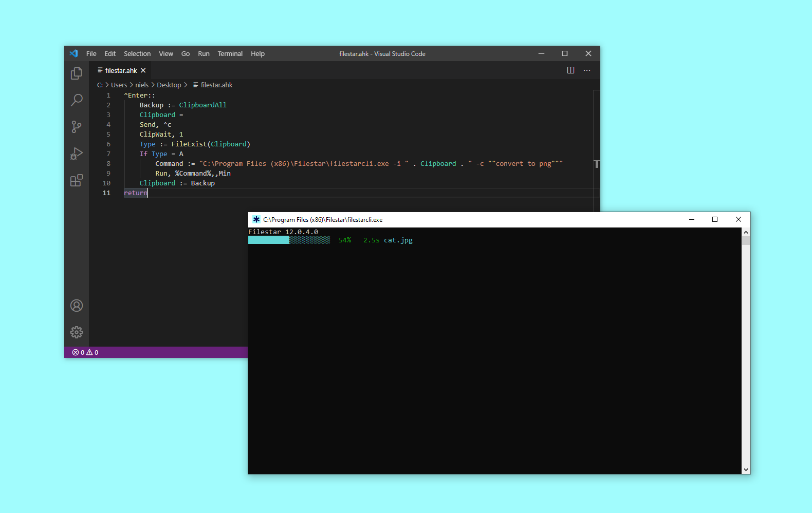Click line number 11 in the gutter
812x513 pixels.
coord(106,193)
